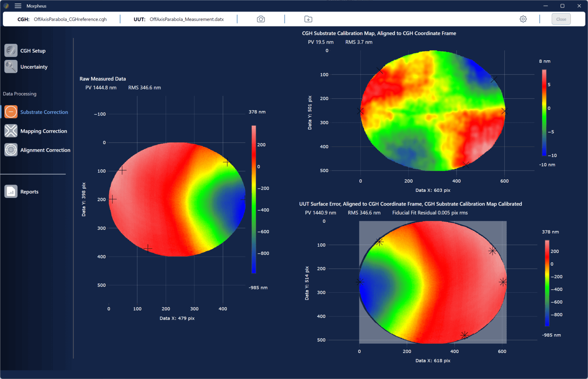Open the Reports icon

click(x=11, y=192)
